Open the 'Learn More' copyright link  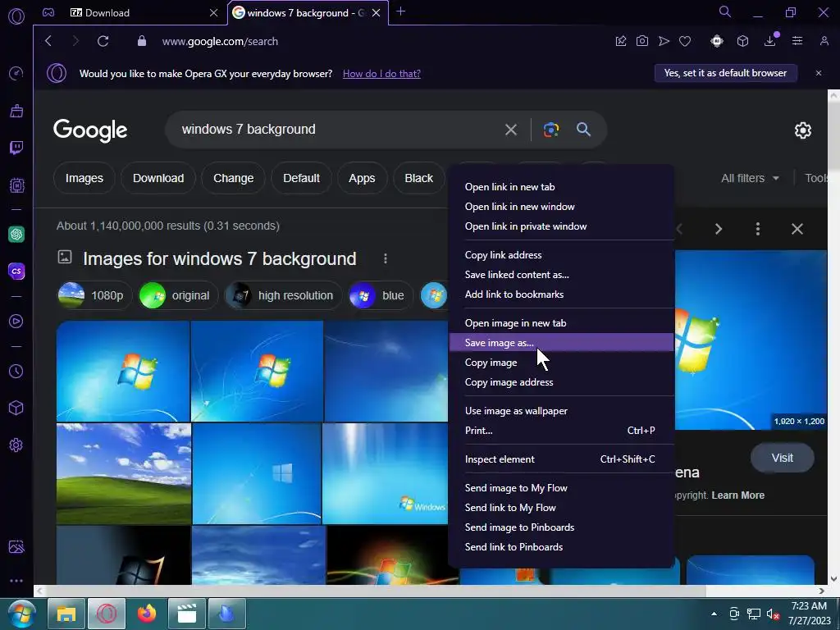click(737, 495)
